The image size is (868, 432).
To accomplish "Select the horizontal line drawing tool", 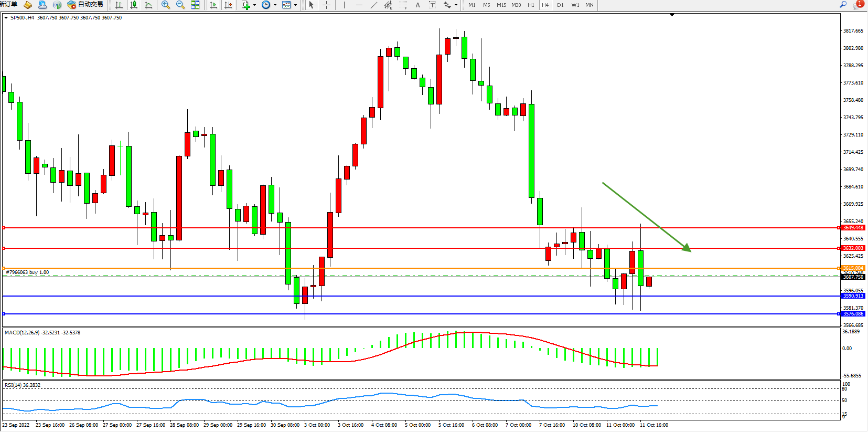I will coord(359,5).
